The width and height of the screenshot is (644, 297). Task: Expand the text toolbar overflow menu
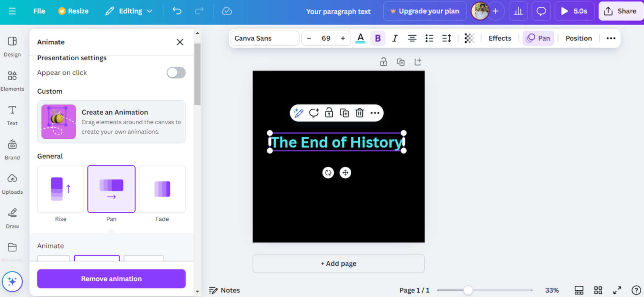click(611, 38)
